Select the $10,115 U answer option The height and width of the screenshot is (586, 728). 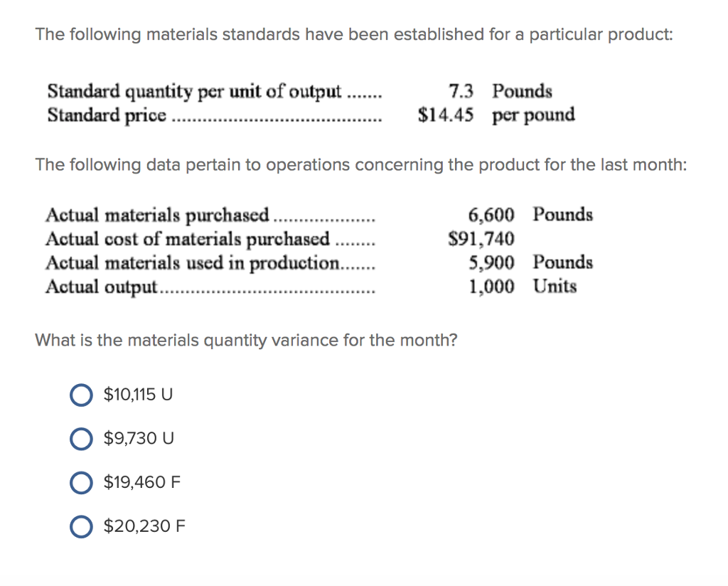click(81, 395)
